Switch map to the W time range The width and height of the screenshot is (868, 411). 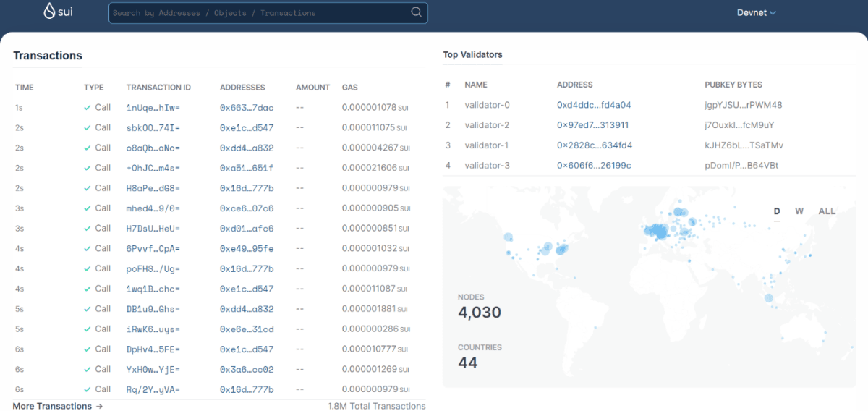pyautogui.click(x=799, y=211)
